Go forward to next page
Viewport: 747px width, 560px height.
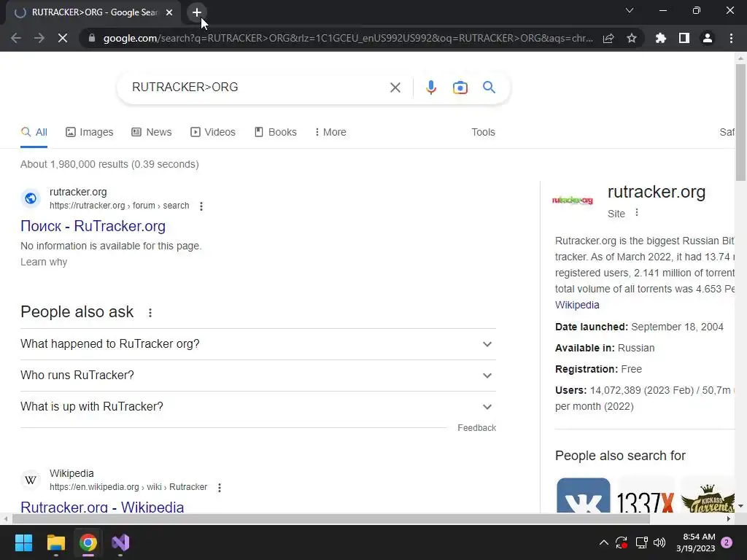pyautogui.click(x=39, y=38)
